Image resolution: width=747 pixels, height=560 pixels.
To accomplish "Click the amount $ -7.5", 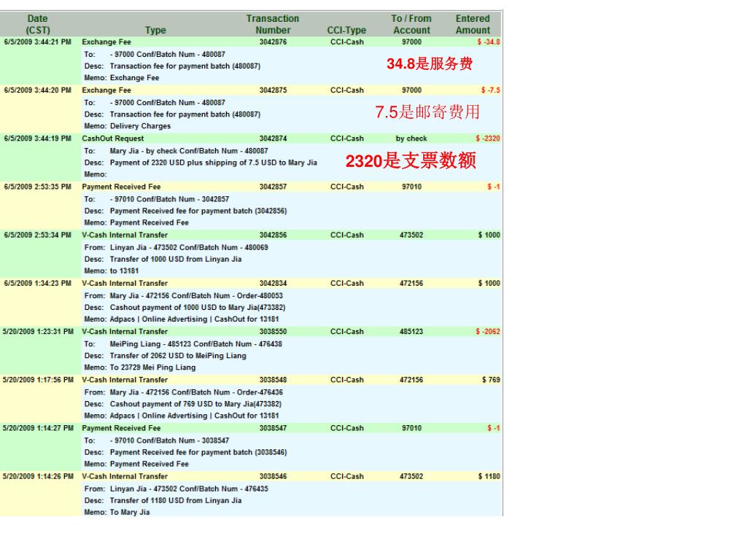I will [490, 90].
